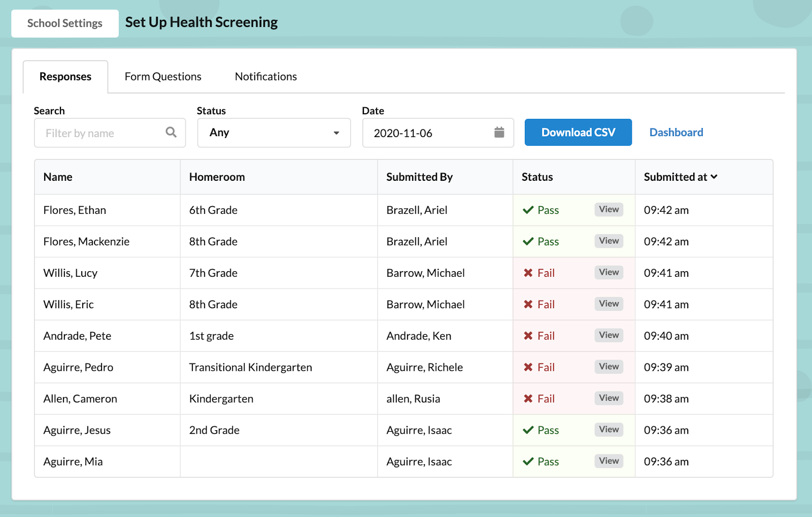This screenshot has width=812, height=517.
Task: Select the name 'Allen, Cameron'
Action: point(80,399)
